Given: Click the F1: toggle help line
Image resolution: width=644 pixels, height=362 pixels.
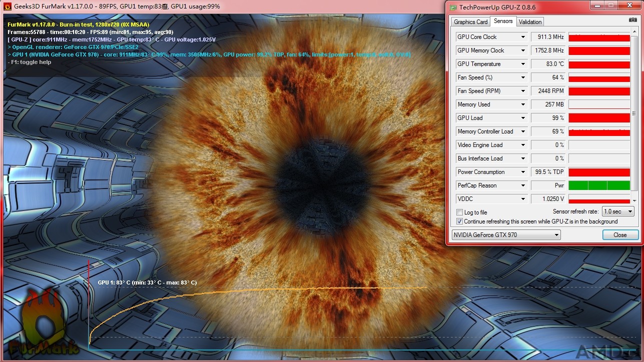Looking at the screenshot, I should pyautogui.click(x=30, y=62).
